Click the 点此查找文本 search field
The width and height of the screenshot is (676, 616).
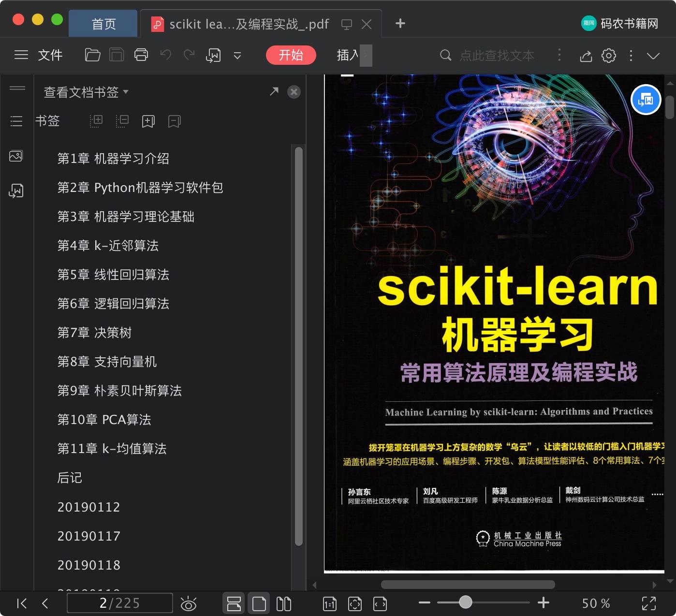click(497, 56)
